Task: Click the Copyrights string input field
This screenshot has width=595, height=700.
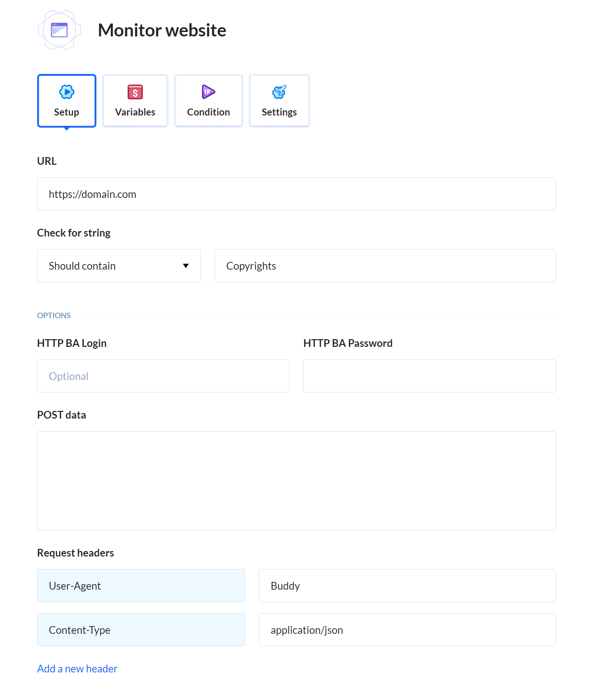Action: tap(385, 266)
